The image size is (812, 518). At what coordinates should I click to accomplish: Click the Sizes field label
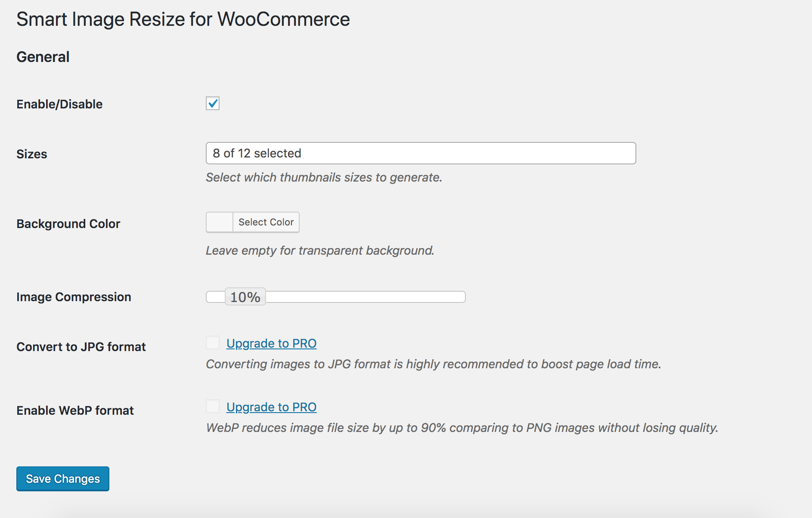coord(32,154)
